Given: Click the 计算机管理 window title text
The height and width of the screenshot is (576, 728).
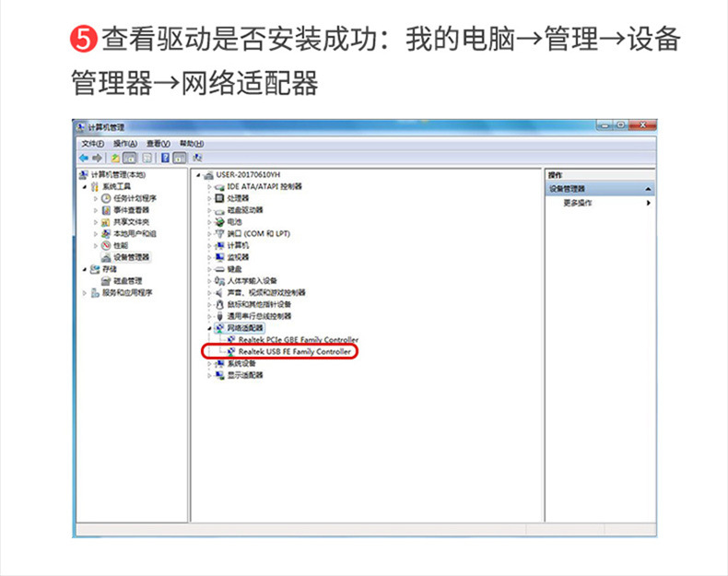Looking at the screenshot, I should pos(106,127).
